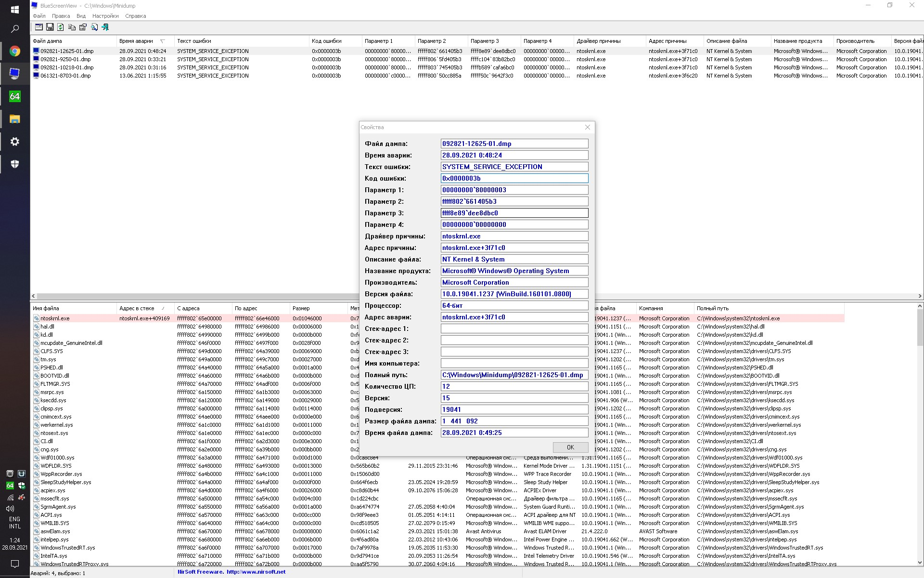
Task: Open the Настройки menu
Action: click(105, 16)
